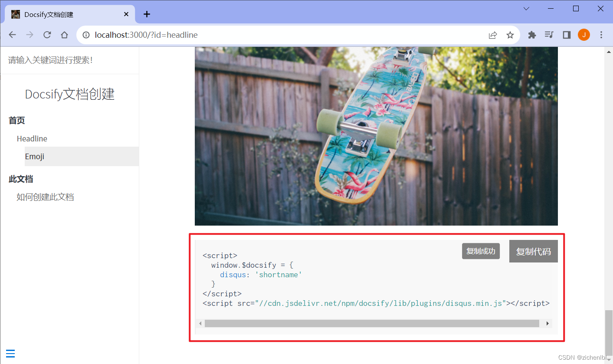Open a new browser tab
Viewport: 613px width, 364px height.
pyautogui.click(x=147, y=14)
